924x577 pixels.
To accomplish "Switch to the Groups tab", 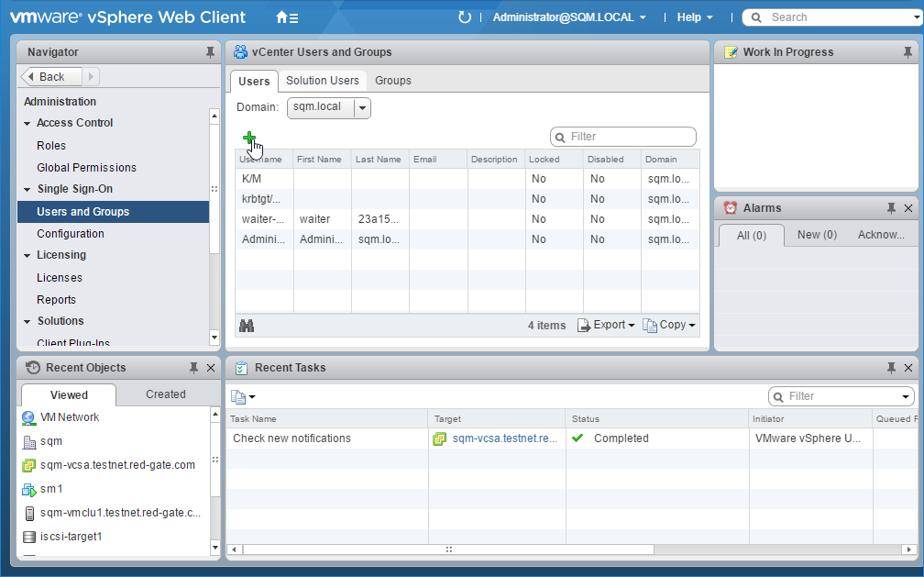I will tap(392, 81).
